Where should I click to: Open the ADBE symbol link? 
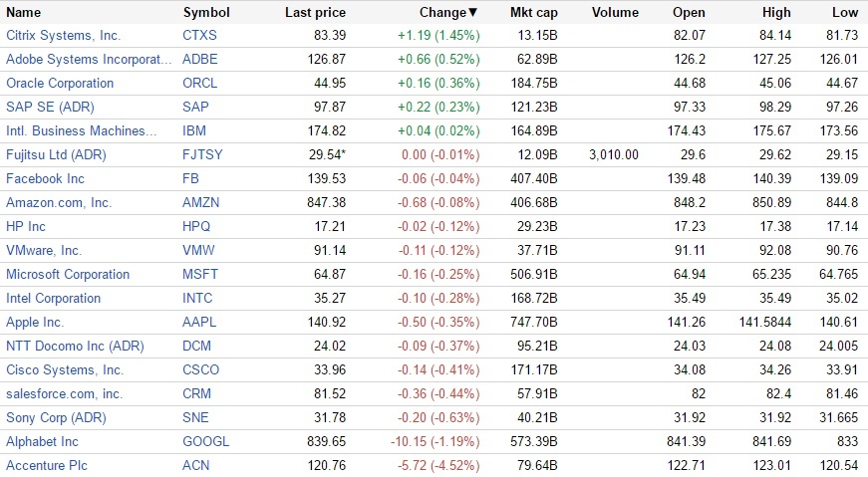tap(200, 59)
